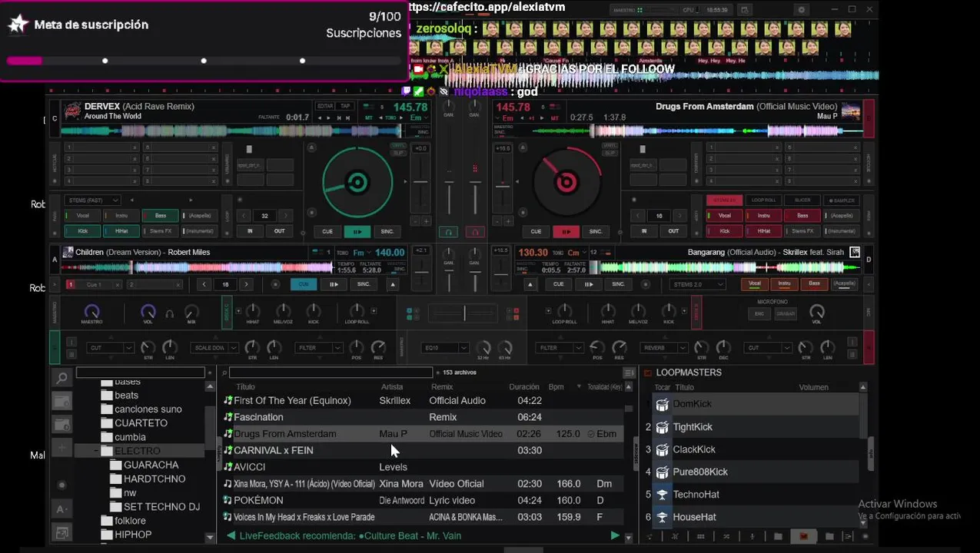The width and height of the screenshot is (980, 553).
Task: Click DERVEX track cover art
Action: [72, 111]
